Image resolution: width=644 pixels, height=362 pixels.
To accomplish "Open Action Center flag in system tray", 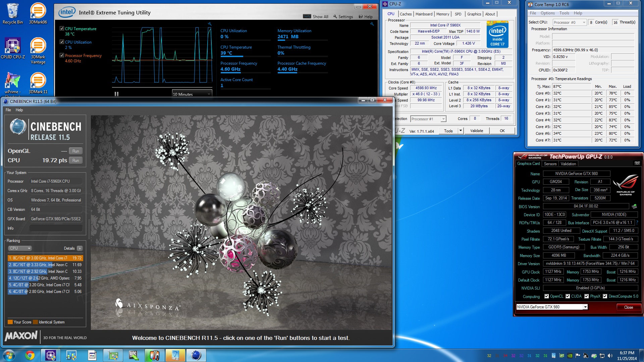I will tap(578, 356).
